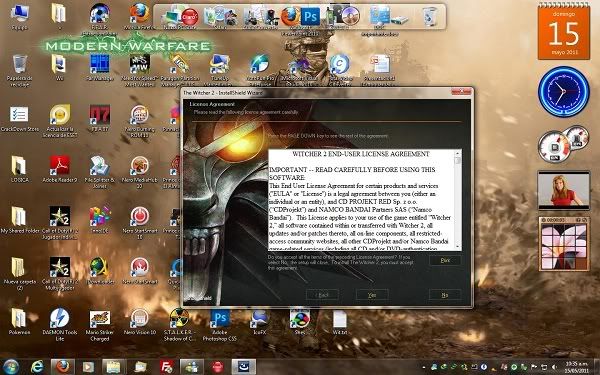This screenshot has width=600, height=375.
Task: Open the Wii folder on the desktop
Action: (x=59, y=67)
